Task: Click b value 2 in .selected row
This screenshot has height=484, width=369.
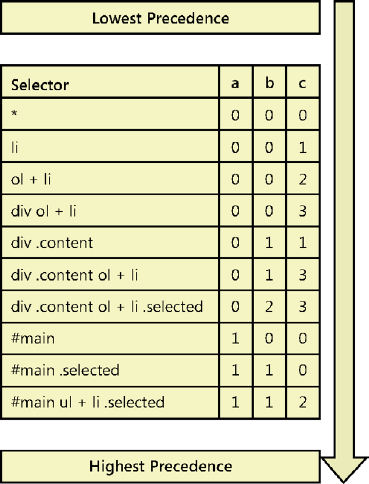Action: click(x=269, y=307)
